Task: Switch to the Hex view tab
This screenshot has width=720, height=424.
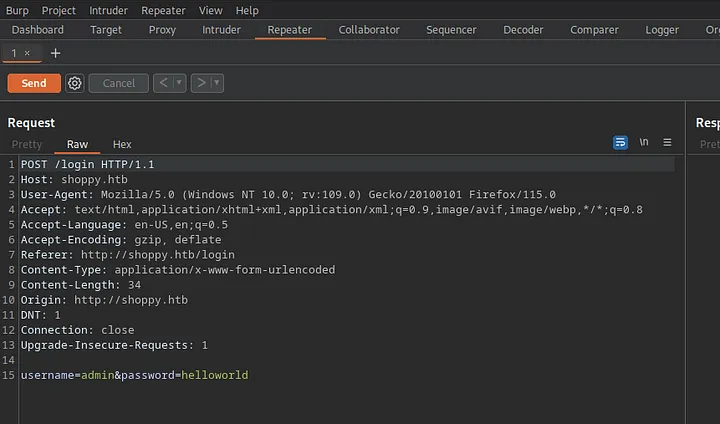Action: point(122,145)
